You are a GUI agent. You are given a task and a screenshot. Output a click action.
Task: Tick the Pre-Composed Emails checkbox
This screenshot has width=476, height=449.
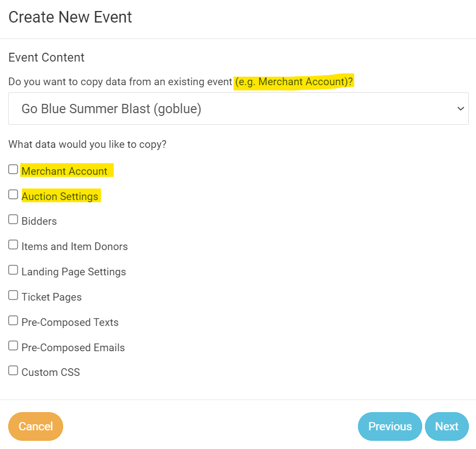(13, 346)
